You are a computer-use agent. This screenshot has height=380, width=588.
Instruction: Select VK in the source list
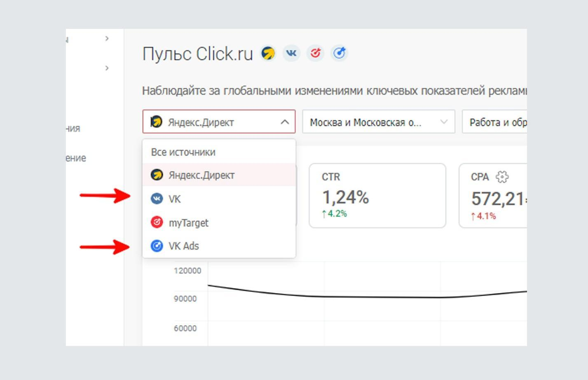point(219,199)
